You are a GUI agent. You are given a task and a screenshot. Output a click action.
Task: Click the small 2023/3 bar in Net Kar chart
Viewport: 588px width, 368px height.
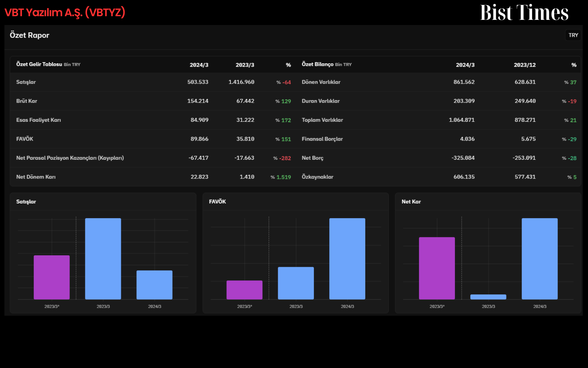(x=488, y=297)
